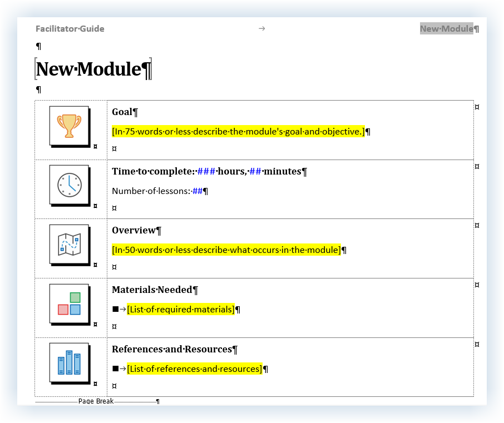This screenshot has width=504, height=423.
Task: Click the tab arrow character in the header
Action: 261,28
